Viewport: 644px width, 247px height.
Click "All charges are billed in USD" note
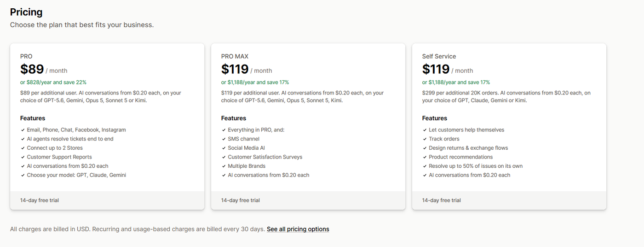tap(137, 229)
